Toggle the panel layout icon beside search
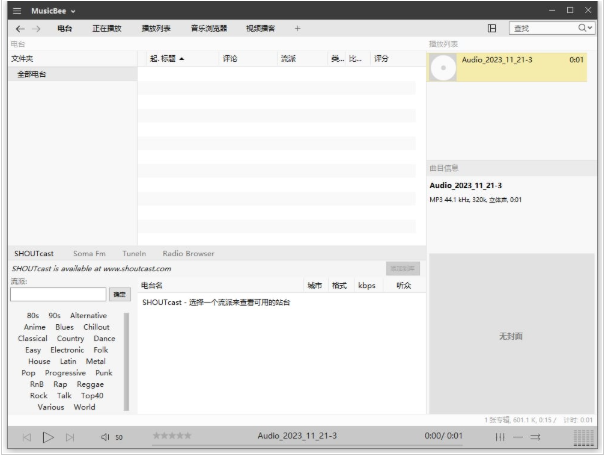The height and width of the screenshot is (457, 605). [x=492, y=28]
